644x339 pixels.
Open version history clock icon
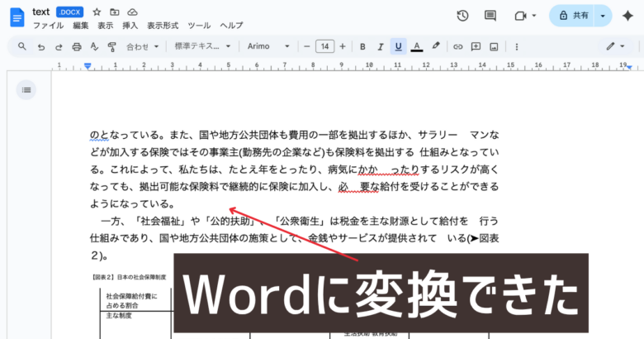point(462,16)
